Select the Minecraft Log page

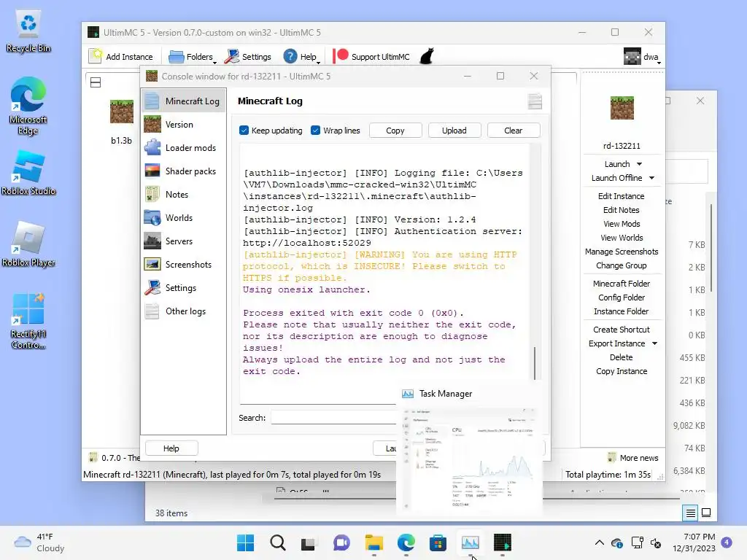184,101
